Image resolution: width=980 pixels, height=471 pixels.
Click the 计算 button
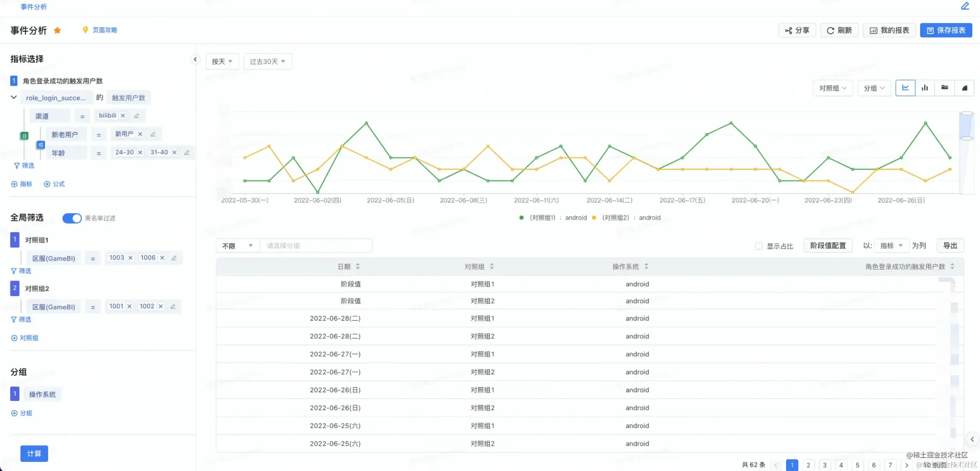point(34,453)
